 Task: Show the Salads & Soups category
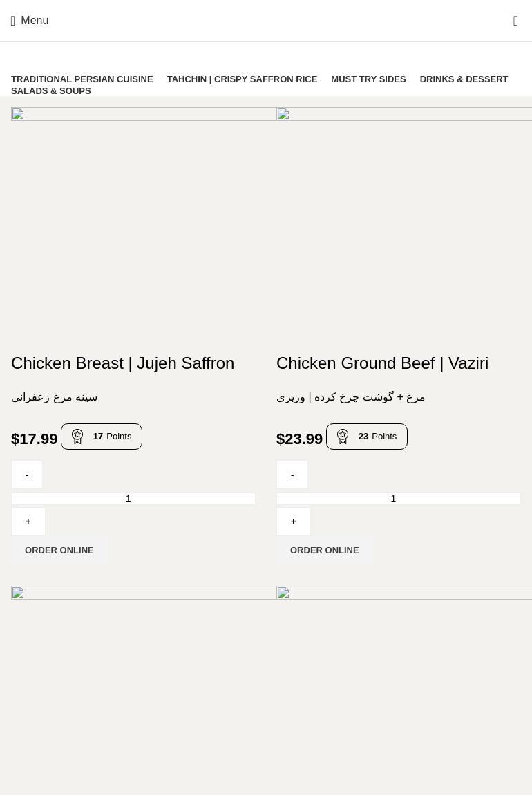tap(50, 90)
